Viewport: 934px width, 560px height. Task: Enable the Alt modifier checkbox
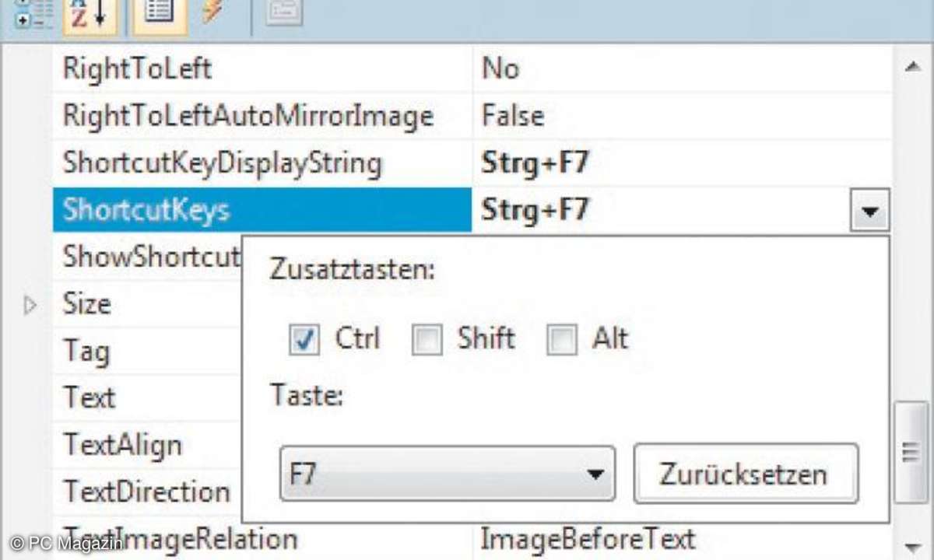pos(562,341)
